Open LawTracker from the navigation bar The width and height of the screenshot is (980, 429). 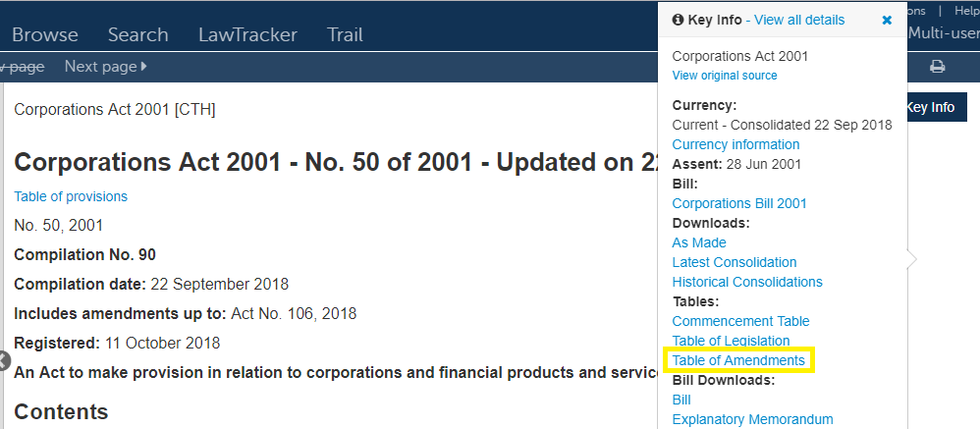(x=247, y=34)
